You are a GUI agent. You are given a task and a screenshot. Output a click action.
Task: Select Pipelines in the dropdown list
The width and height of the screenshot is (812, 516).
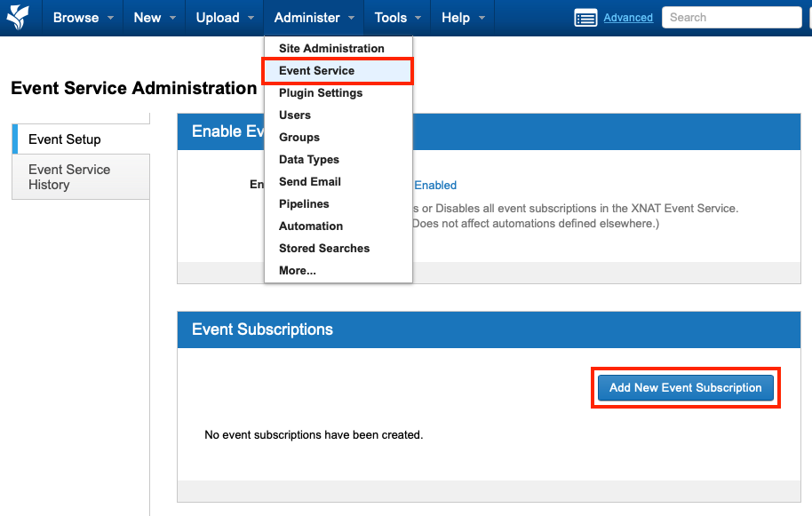click(304, 204)
